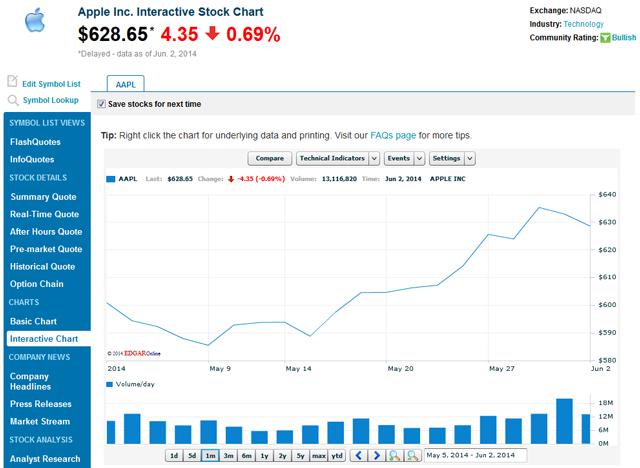Open Historical Quote in sidebar
Screen dimensions: 640x468
43,266
